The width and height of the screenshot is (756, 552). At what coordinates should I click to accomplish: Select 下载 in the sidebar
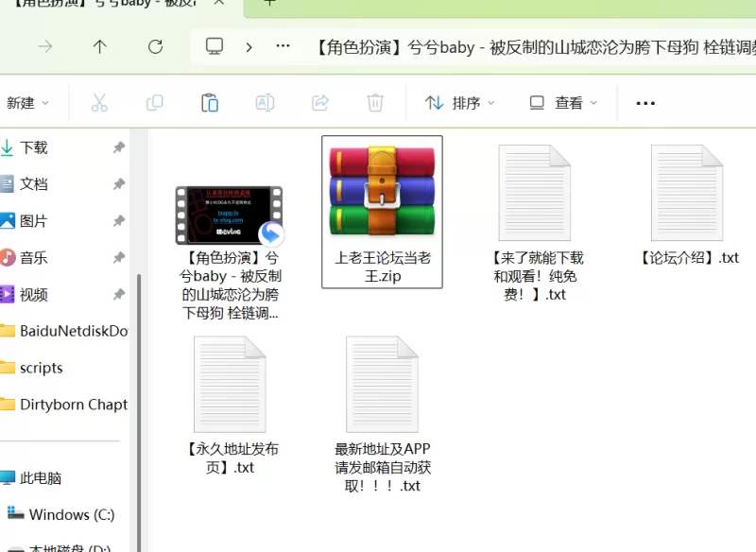pos(34,147)
